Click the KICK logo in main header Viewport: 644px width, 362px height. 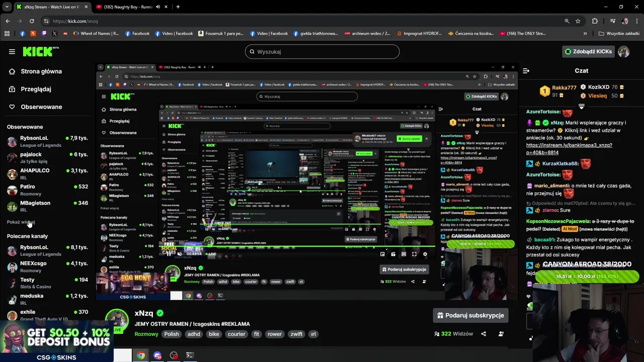41,51
